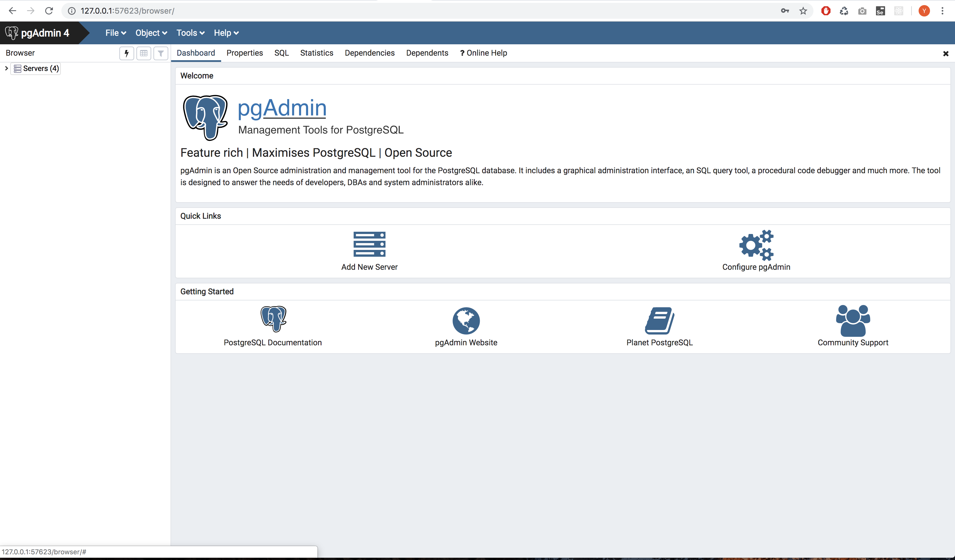Click the Welcome section heading

tap(197, 76)
